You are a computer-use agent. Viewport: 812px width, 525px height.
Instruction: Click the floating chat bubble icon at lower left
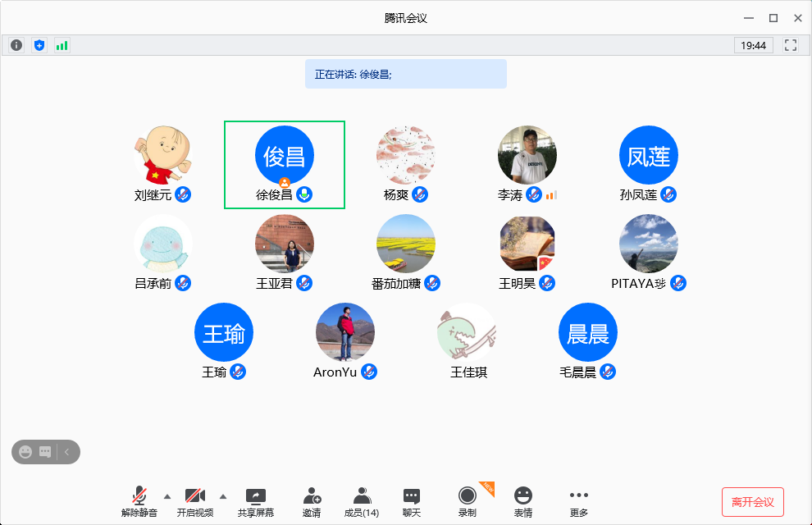point(45,452)
